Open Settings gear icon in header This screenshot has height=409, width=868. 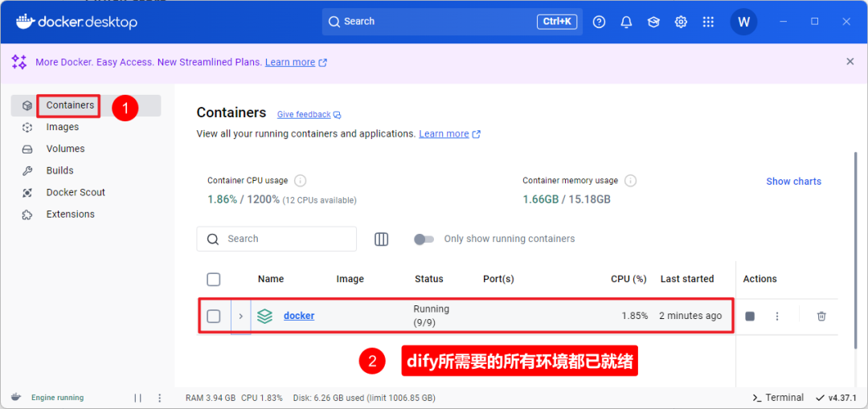pyautogui.click(x=681, y=22)
